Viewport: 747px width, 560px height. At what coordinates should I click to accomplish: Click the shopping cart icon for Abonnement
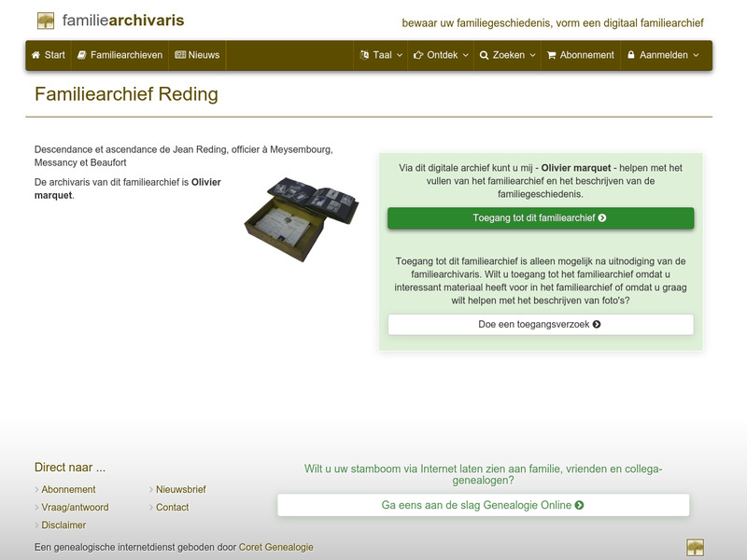(x=553, y=55)
